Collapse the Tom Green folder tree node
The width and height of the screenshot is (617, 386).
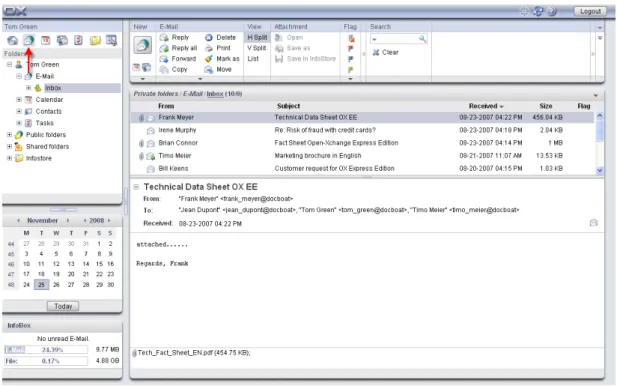click(9, 64)
